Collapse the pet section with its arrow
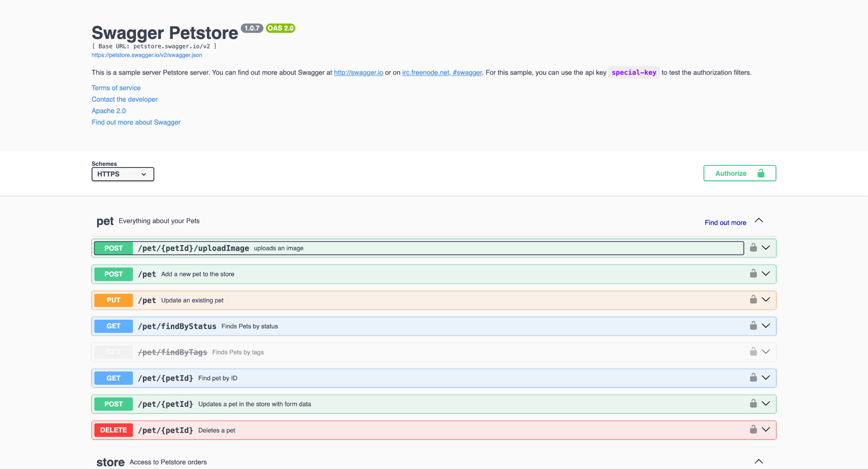 pos(759,221)
